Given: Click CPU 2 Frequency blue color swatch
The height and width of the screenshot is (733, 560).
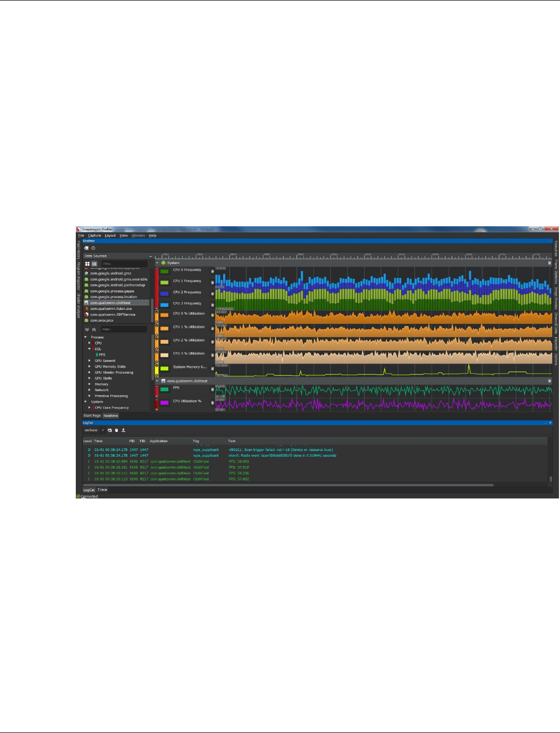Looking at the screenshot, I should 164,293.
